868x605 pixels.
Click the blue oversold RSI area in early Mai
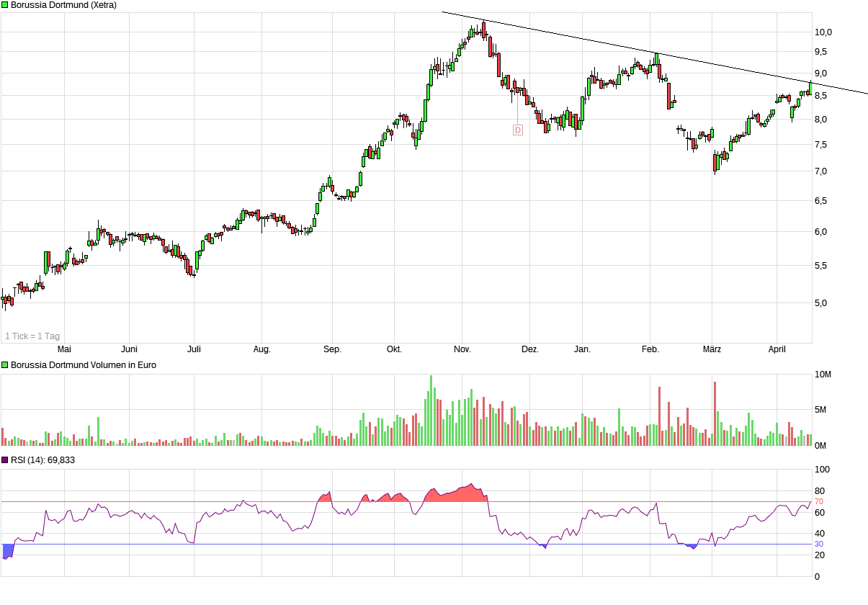(x=7, y=550)
